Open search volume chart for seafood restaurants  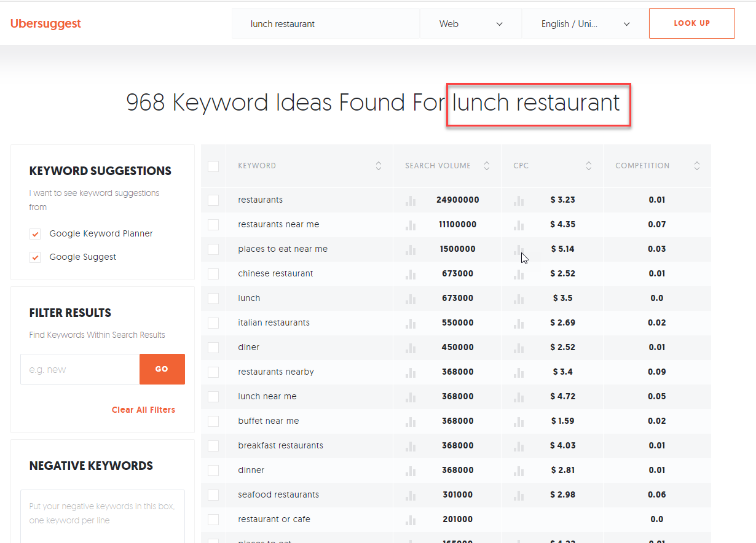pyautogui.click(x=411, y=495)
